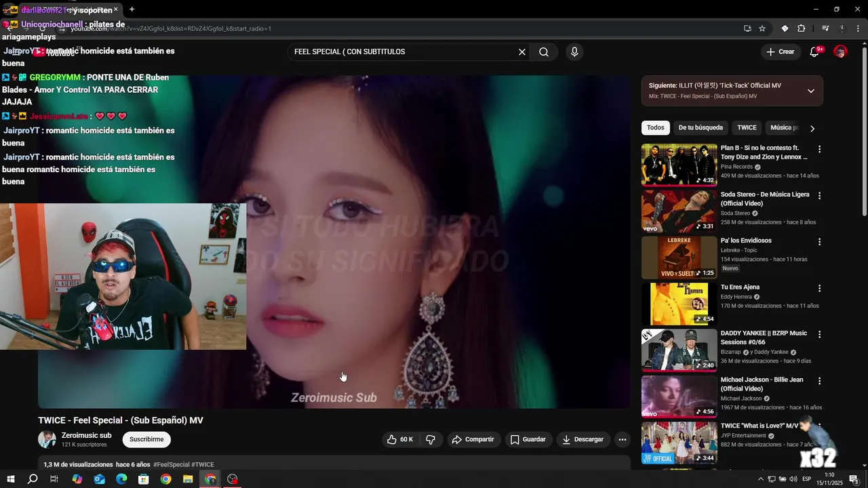Screen dimensions: 868x488
Task: Subscribe with the Suscribirme button
Action: [146, 439]
